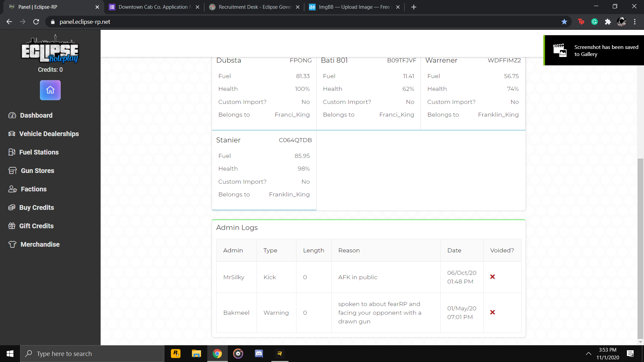Open the red Tp extension
The width and height of the screenshot is (644, 362).
(581, 22)
